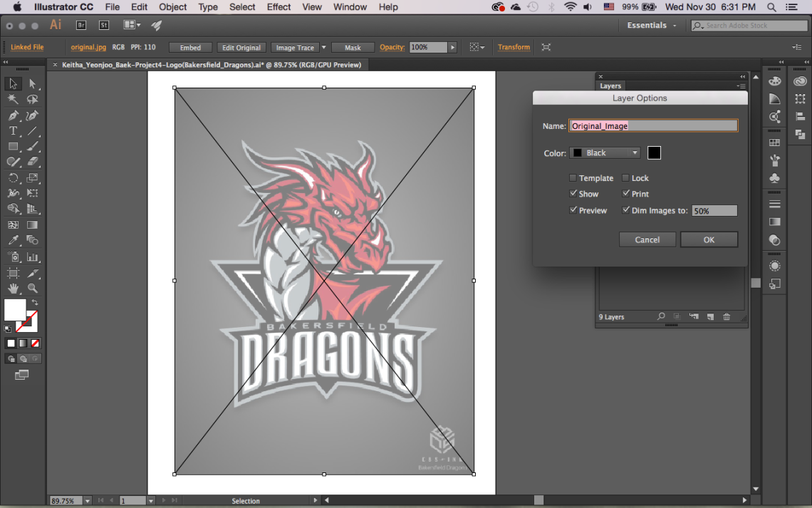Select the Rectangle tool

(13, 147)
